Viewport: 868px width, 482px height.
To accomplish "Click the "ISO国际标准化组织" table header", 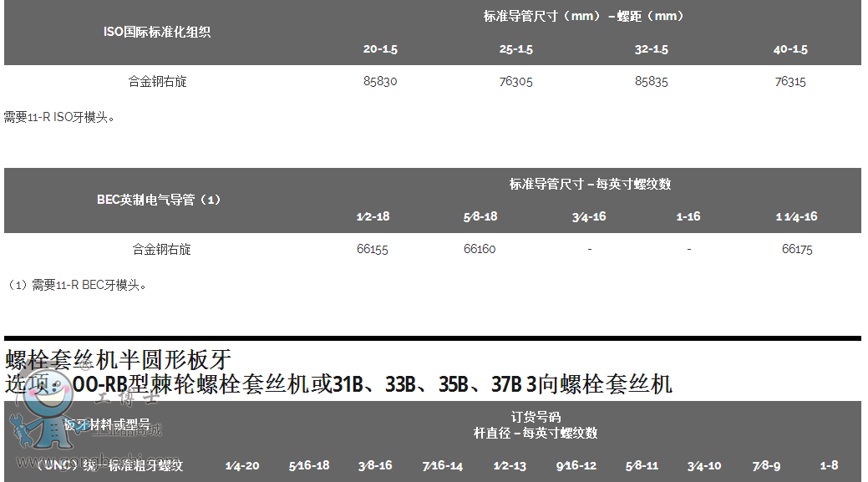I will pos(157,32).
